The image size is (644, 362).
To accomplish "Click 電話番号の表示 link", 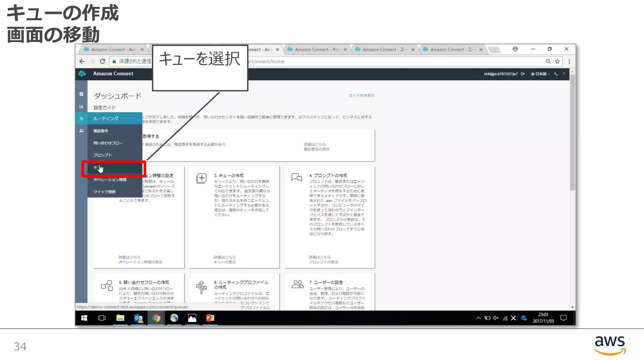I will point(316,149).
